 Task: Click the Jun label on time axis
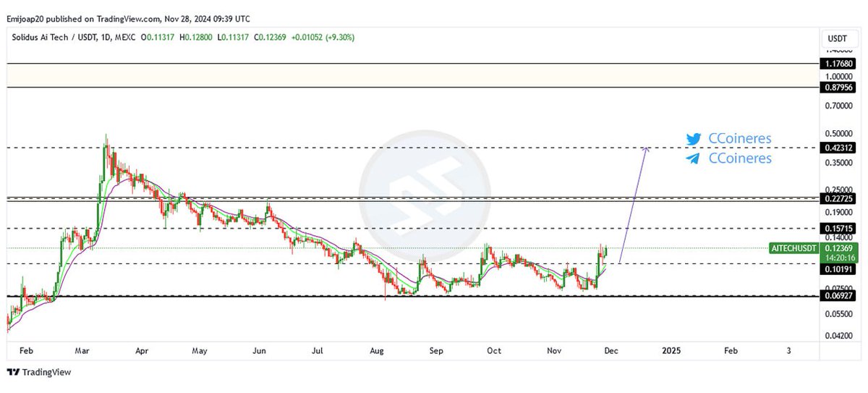click(260, 350)
